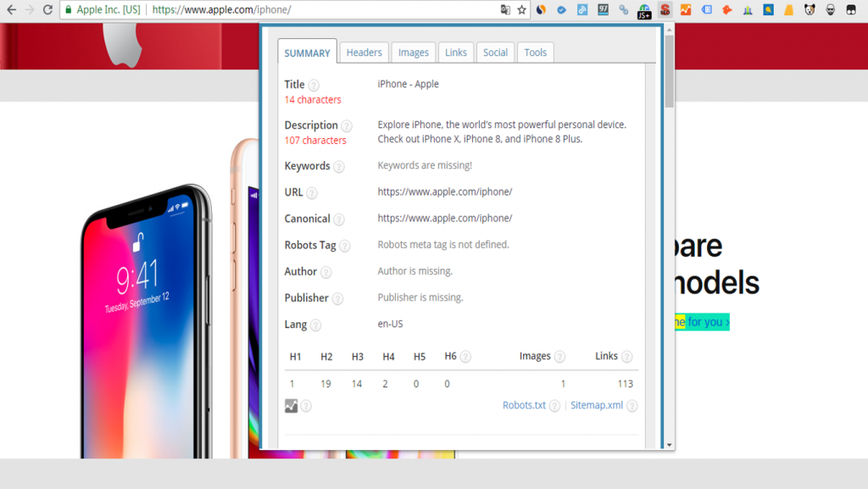The width and height of the screenshot is (868, 489).
Task: Go back using the browser back arrow
Action: click(x=11, y=10)
